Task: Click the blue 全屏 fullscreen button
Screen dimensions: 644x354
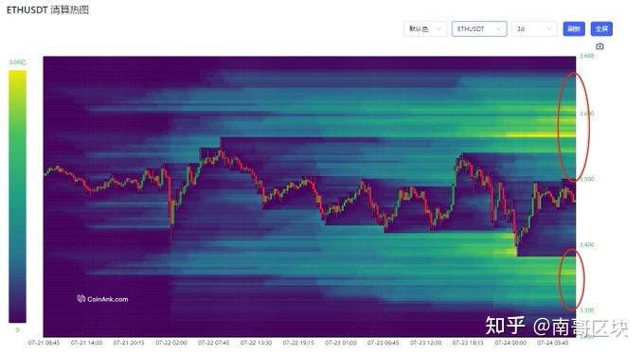Action: [601, 28]
